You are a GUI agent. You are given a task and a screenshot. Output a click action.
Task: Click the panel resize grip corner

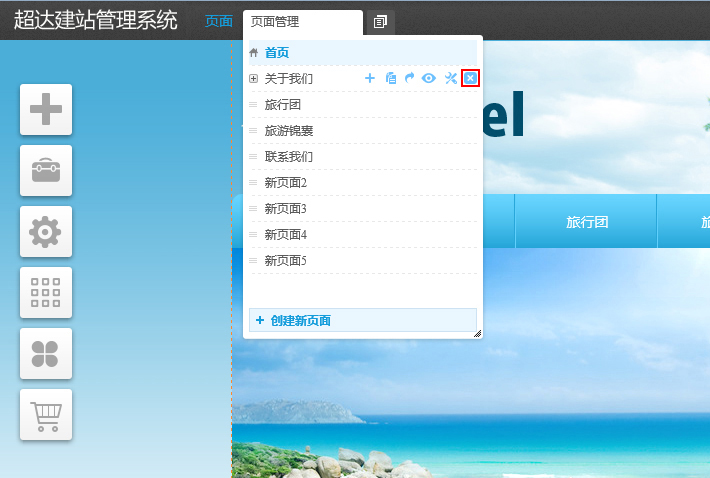click(478, 334)
